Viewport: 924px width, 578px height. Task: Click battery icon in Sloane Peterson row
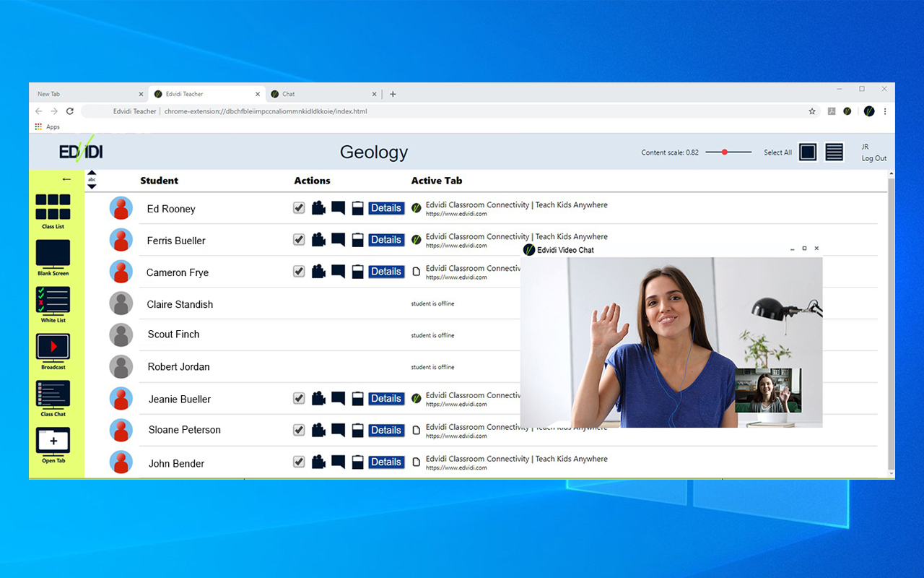pos(357,431)
